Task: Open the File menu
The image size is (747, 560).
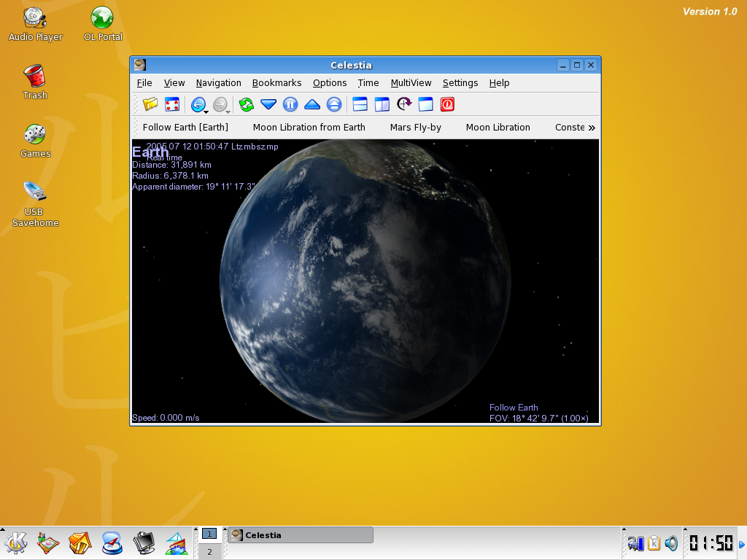Action: [x=144, y=83]
